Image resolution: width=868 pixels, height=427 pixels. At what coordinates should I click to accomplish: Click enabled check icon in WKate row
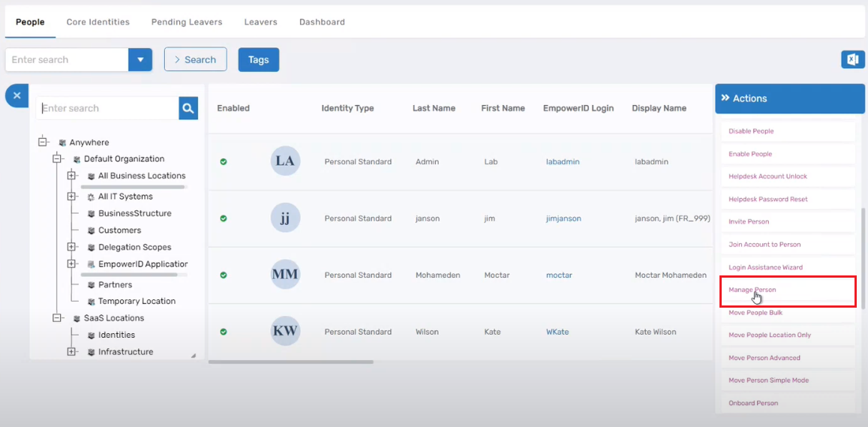223,332
